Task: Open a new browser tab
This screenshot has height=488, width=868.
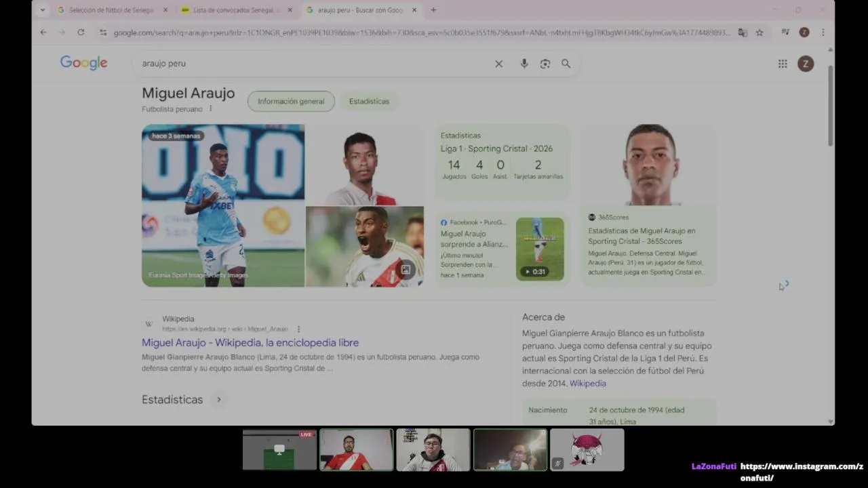Action: pyautogui.click(x=433, y=10)
